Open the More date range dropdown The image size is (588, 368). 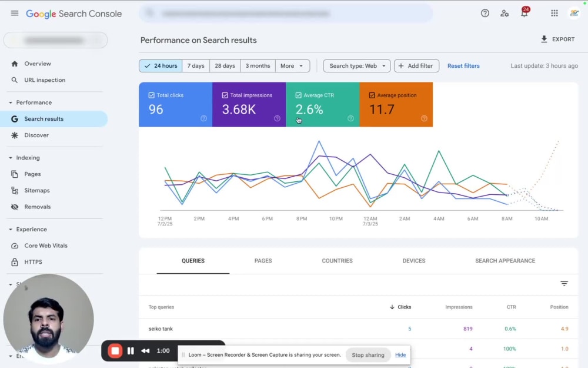click(292, 66)
